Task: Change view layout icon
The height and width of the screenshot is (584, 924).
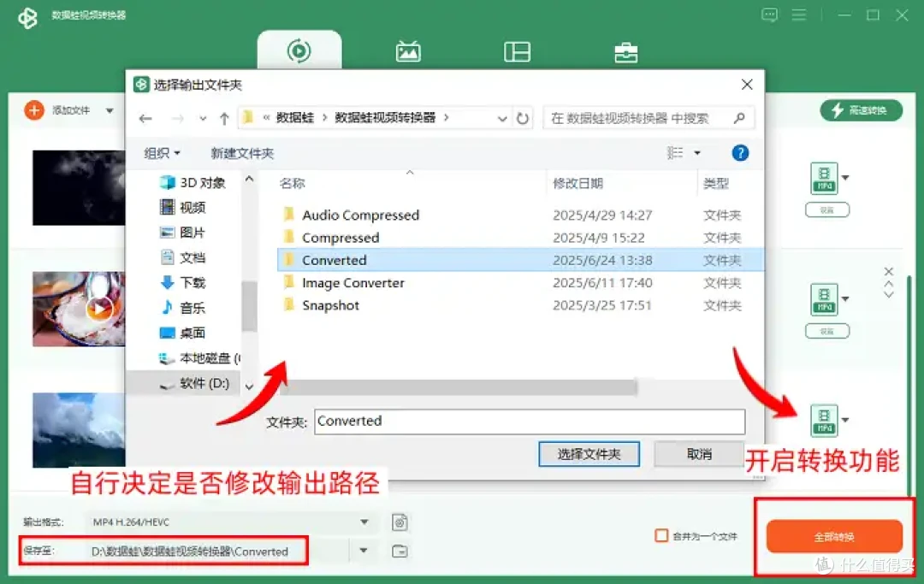Action: point(675,153)
